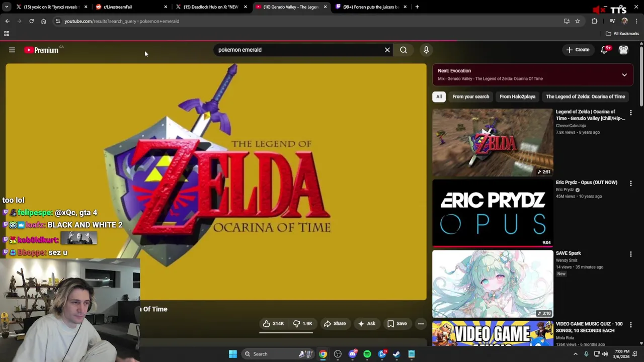Open Eric Prydz channel link

click(565, 190)
